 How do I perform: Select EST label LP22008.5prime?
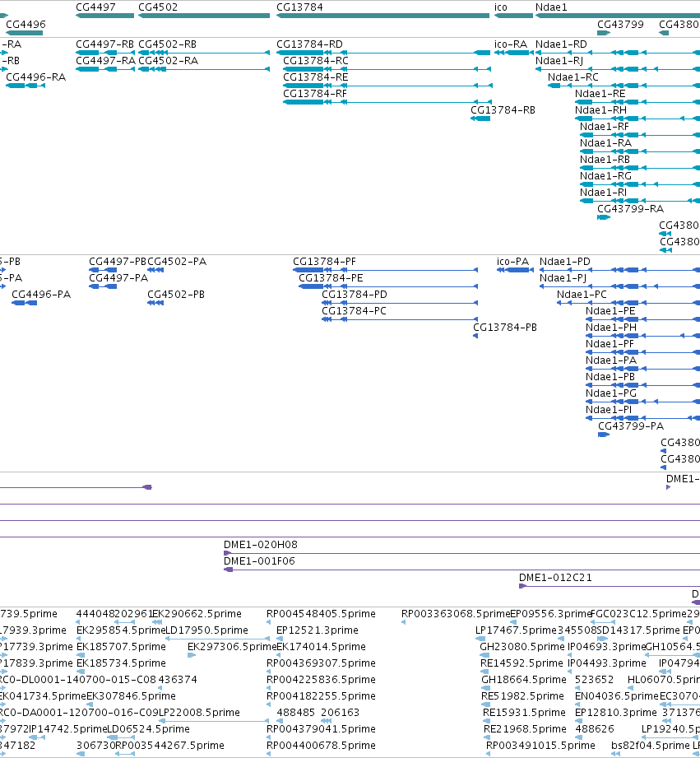(x=200, y=713)
